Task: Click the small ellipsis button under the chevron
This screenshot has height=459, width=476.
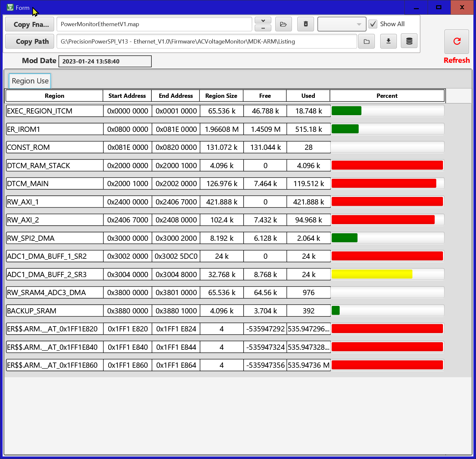Action: pyautogui.click(x=263, y=28)
